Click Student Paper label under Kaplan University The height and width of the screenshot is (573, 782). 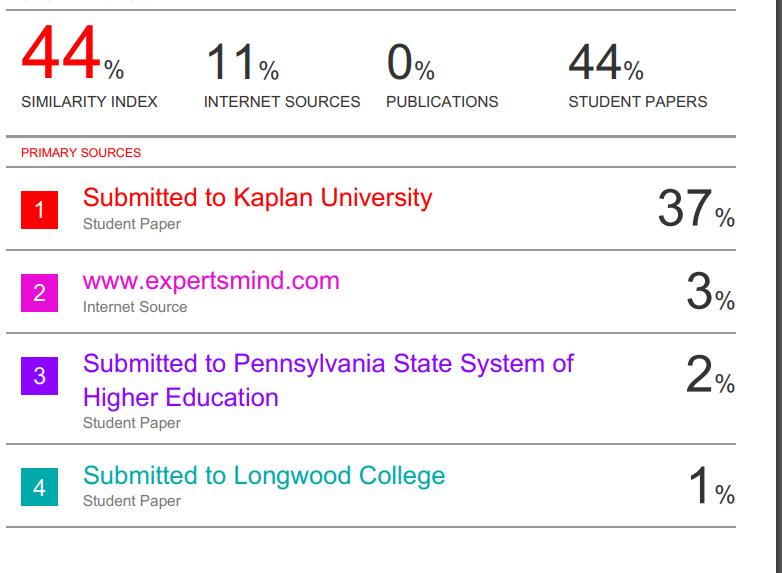(132, 224)
